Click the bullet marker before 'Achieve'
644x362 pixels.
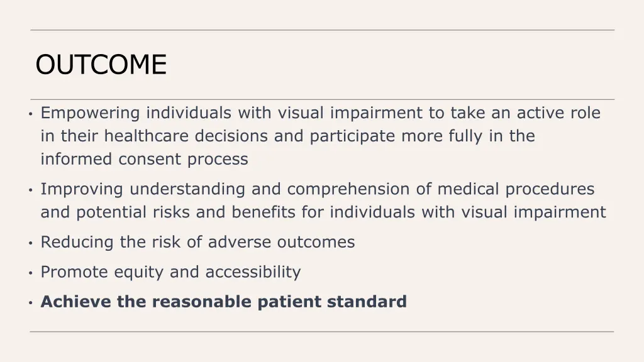[31, 303]
